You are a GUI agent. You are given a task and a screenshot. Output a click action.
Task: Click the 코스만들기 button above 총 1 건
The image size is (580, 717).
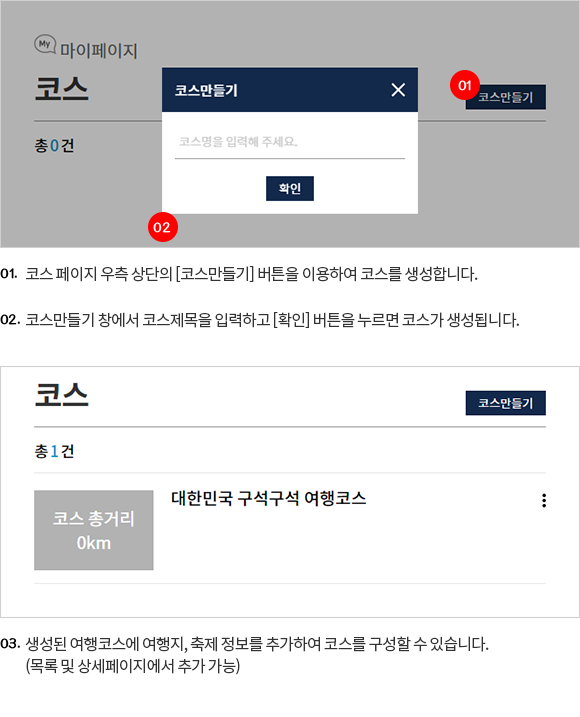click(x=505, y=403)
